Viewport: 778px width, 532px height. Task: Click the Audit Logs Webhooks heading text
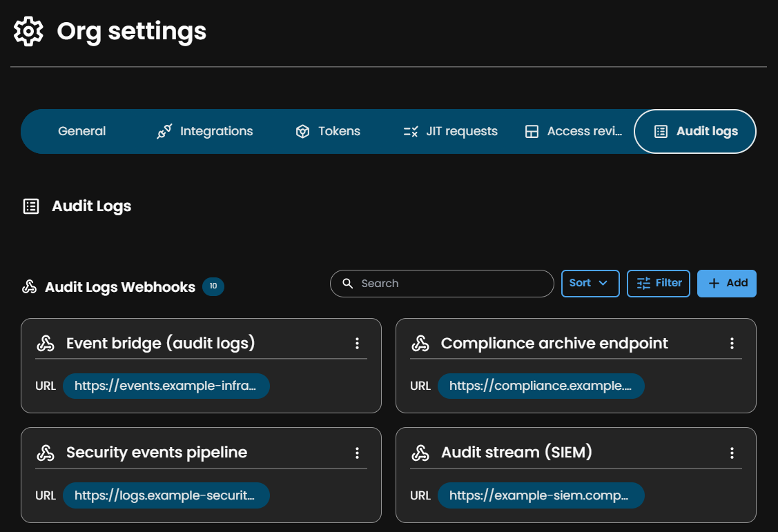120,287
